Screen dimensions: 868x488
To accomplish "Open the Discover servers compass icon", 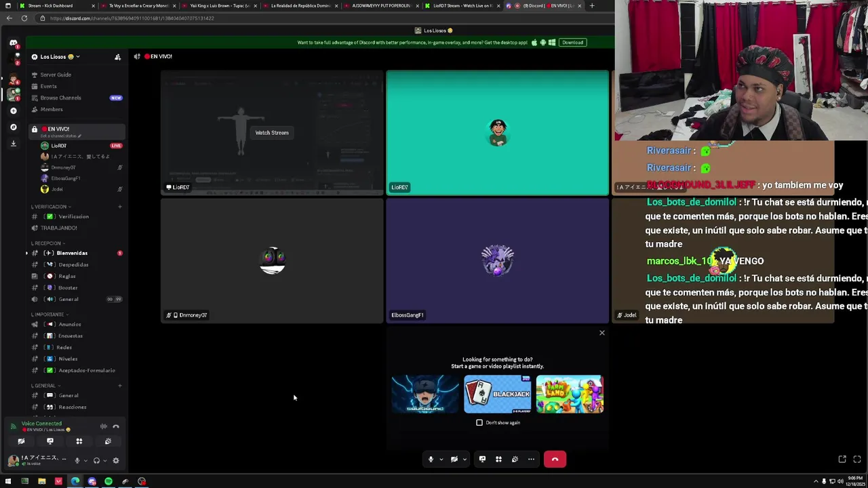I will click(14, 127).
